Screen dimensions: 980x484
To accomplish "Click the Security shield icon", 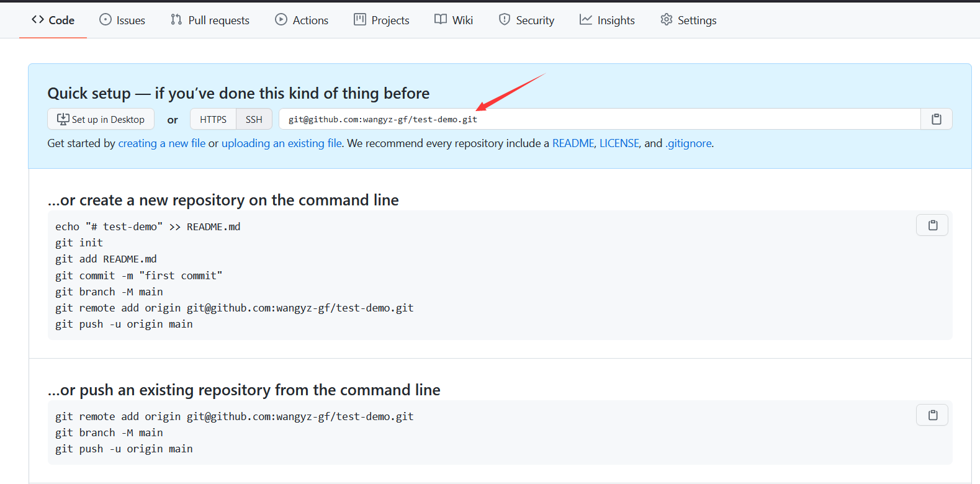I will [x=505, y=19].
